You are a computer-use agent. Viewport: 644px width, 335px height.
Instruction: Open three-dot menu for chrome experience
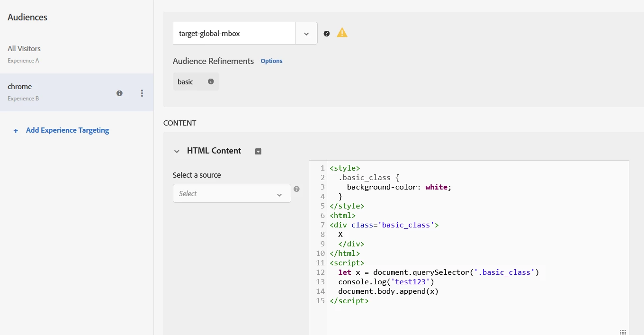pos(142,93)
